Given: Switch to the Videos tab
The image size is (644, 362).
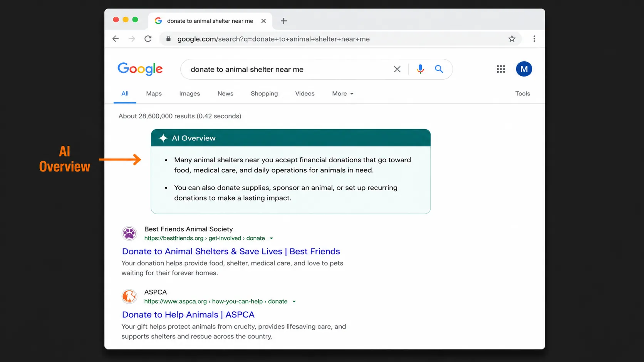Looking at the screenshot, I should coord(305,93).
